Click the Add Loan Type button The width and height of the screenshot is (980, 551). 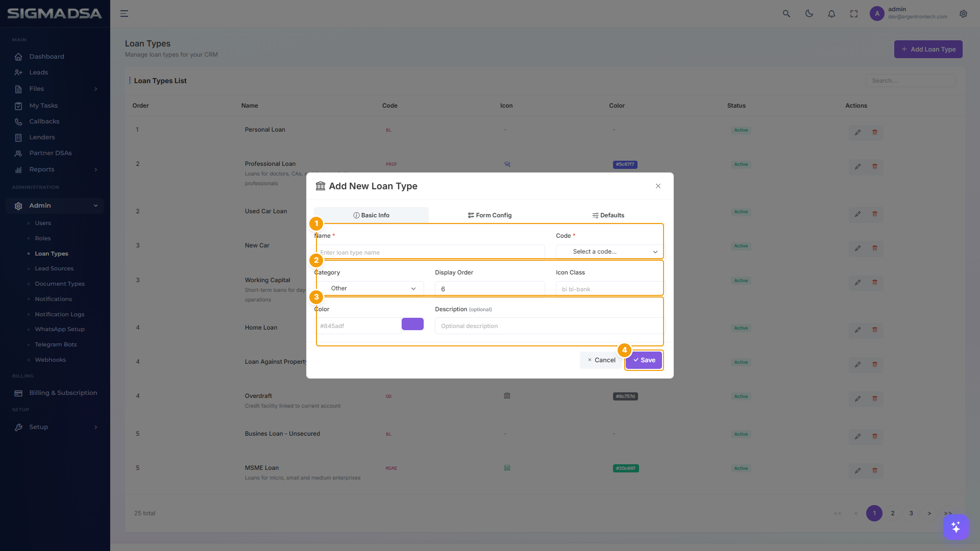tap(928, 49)
